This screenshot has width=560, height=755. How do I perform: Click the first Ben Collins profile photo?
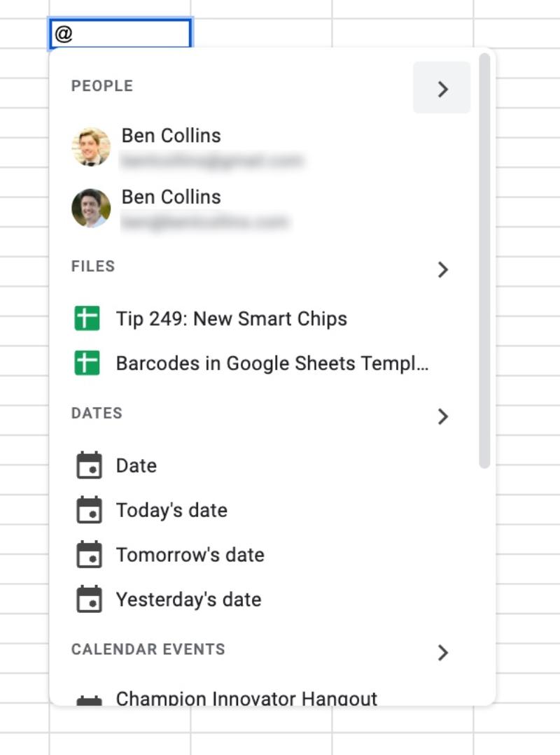92,146
